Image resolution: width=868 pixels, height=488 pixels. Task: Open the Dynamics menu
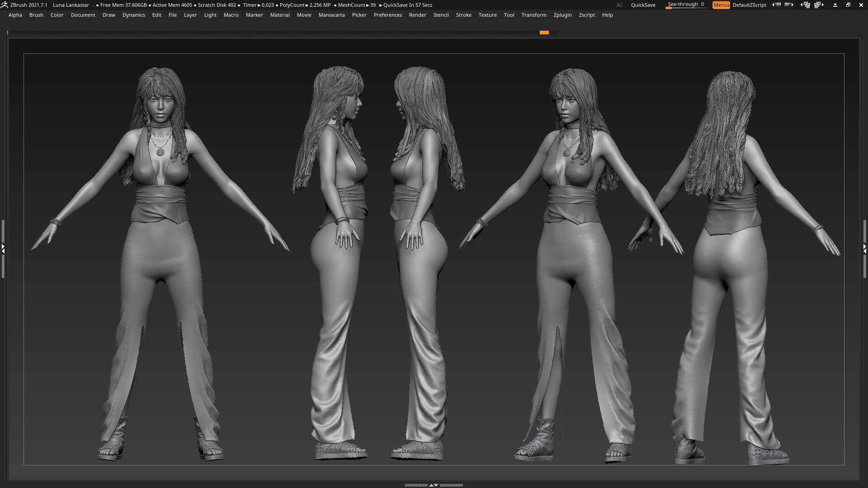click(134, 15)
